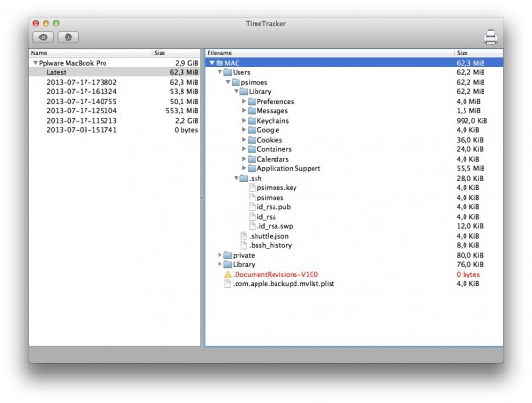This screenshot has height=403, width=532.
Task: Click the .ssh folder icon
Action: [x=244, y=178]
